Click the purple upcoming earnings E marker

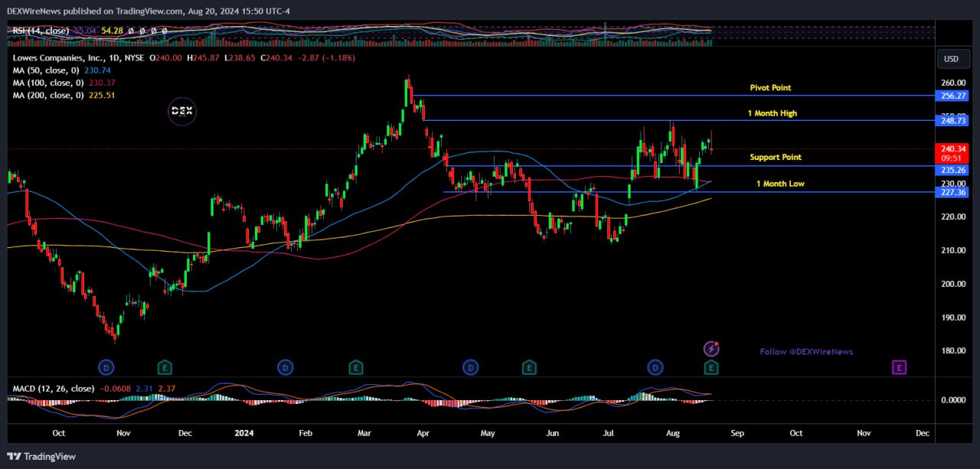point(899,368)
